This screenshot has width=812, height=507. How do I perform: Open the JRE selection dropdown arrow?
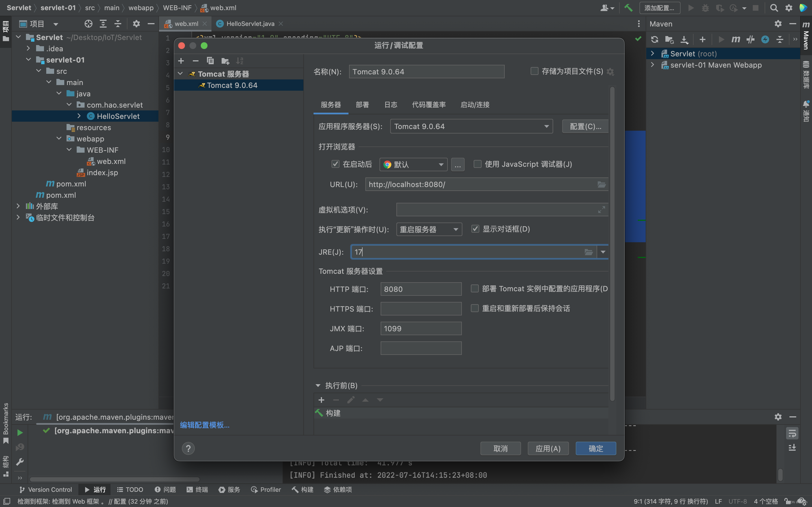[x=603, y=252]
